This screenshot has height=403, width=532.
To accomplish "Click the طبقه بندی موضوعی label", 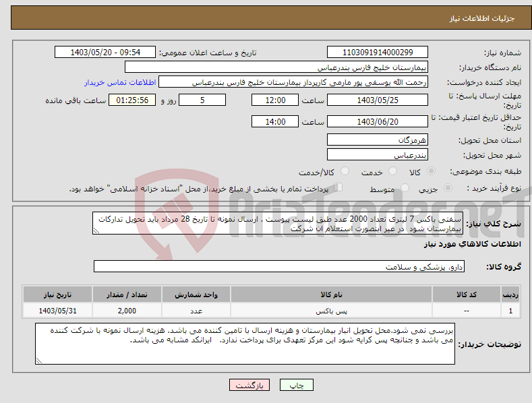I will coord(485,171).
